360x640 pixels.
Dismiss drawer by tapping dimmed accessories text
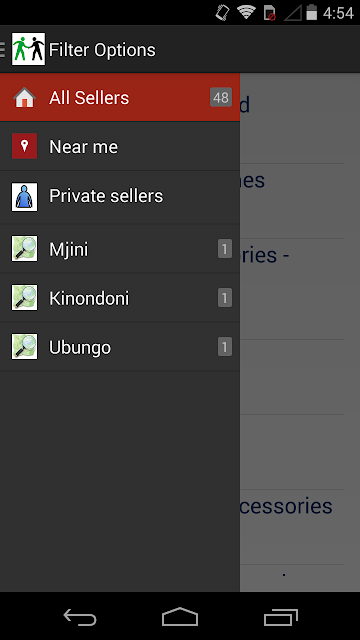(286, 506)
